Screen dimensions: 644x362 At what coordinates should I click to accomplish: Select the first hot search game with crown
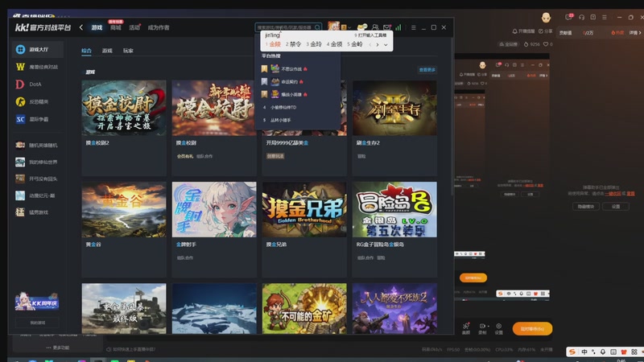pyautogui.click(x=298, y=69)
